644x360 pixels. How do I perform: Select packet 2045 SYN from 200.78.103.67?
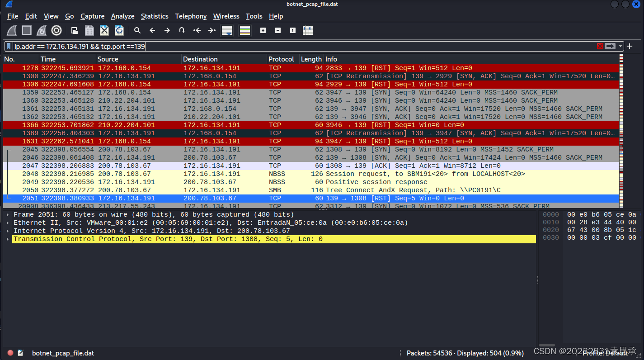point(311,149)
